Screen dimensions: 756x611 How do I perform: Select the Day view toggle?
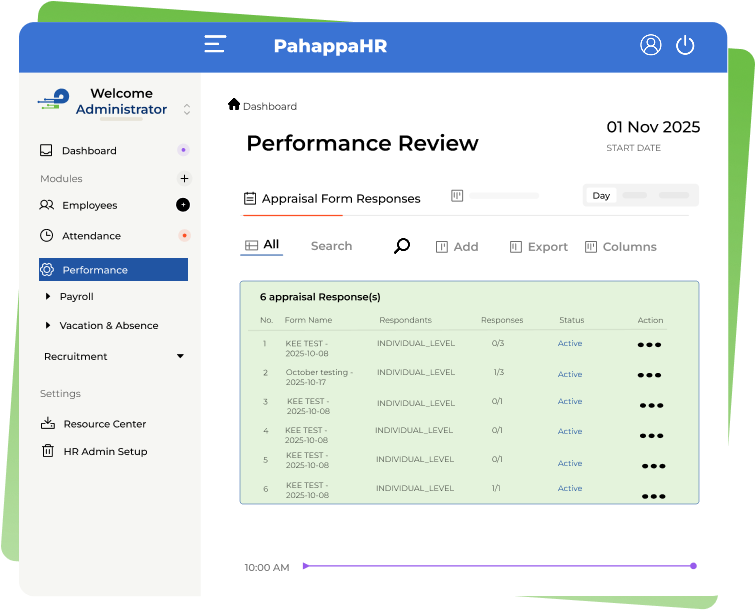[x=601, y=196]
